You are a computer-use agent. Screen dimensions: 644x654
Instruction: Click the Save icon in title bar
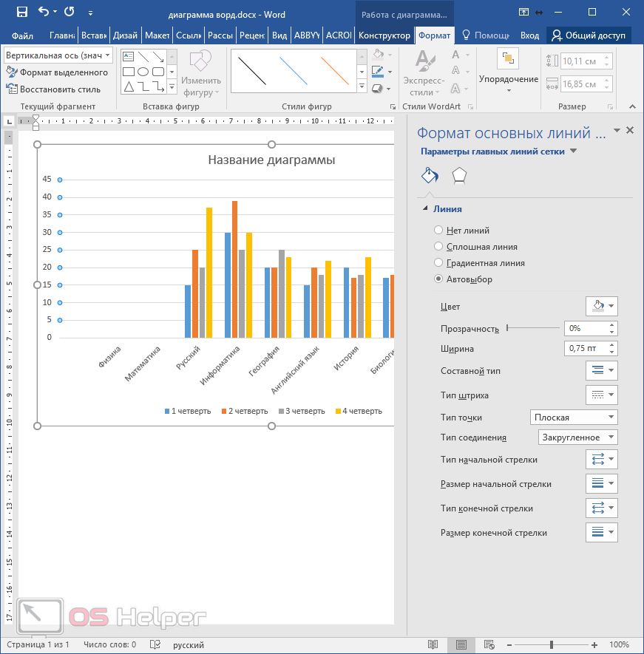(x=21, y=13)
